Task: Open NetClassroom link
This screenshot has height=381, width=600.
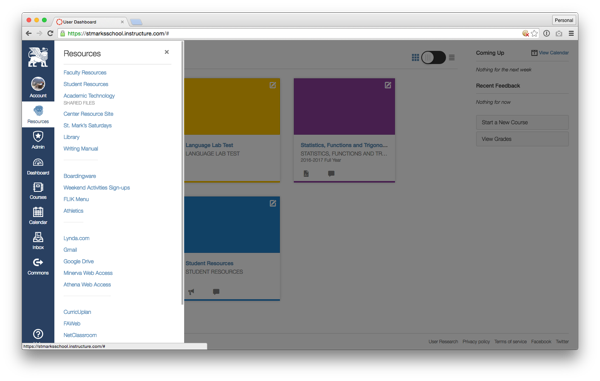Action: 80,335
